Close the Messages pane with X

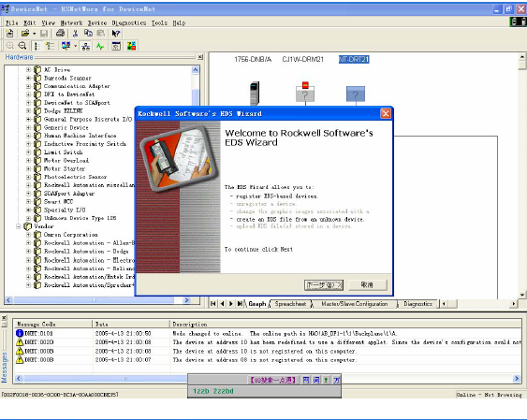pyautogui.click(x=4, y=317)
